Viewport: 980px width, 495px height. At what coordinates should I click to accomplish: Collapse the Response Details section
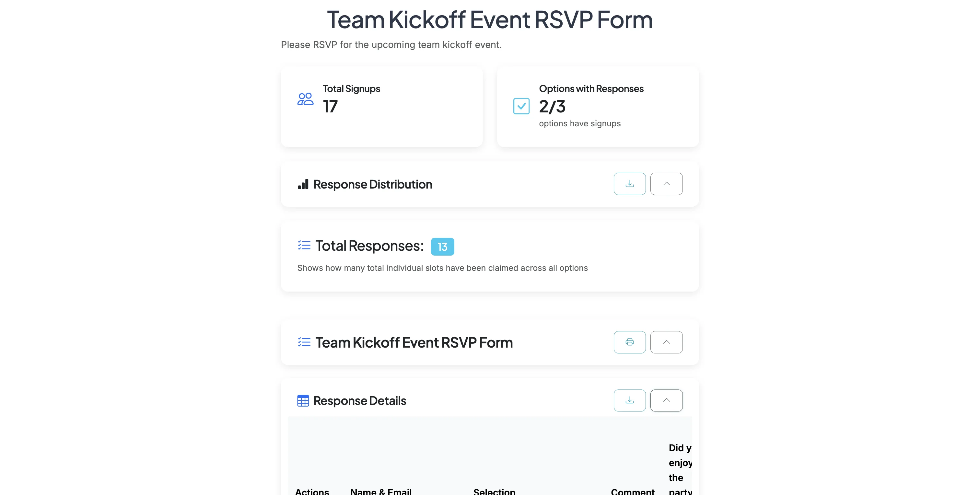click(x=666, y=400)
